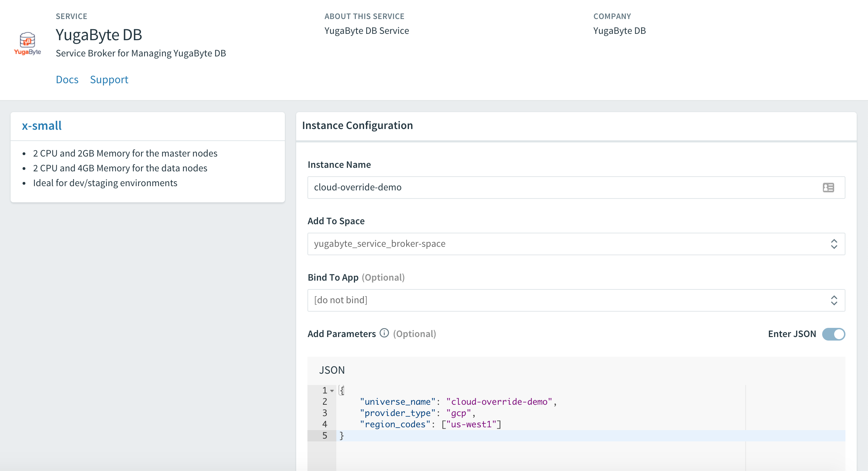Click the yugabyte_service_broker-space selected option
The height and width of the screenshot is (471, 868).
[x=380, y=244]
